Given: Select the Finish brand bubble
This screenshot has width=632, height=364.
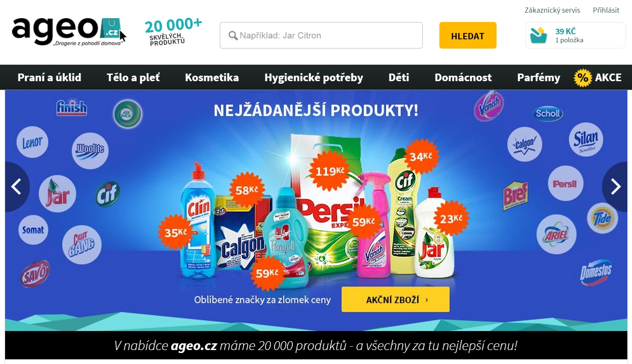Looking at the screenshot, I should click(72, 108).
